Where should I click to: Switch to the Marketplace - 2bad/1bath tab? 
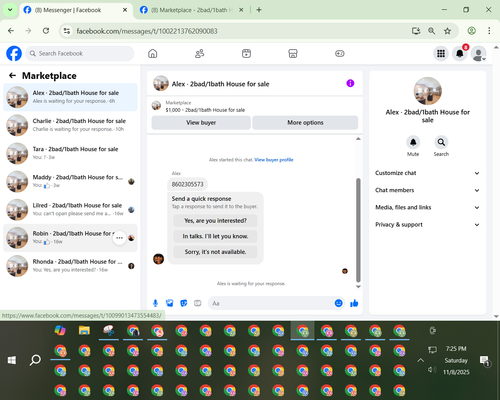(x=192, y=10)
